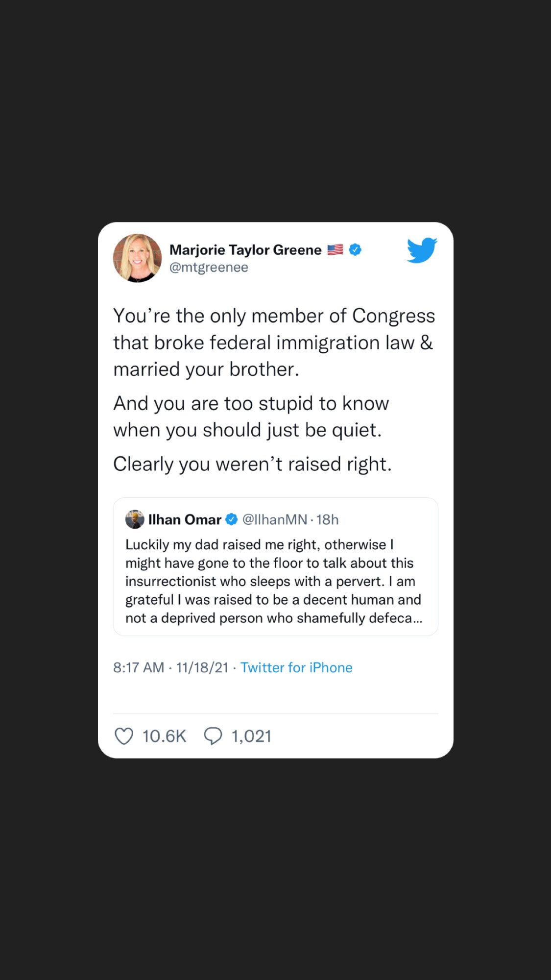The image size is (551, 980).
Task: Expand the 18h timestamp on the quoted tweet
Action: [x=329, y=519]
